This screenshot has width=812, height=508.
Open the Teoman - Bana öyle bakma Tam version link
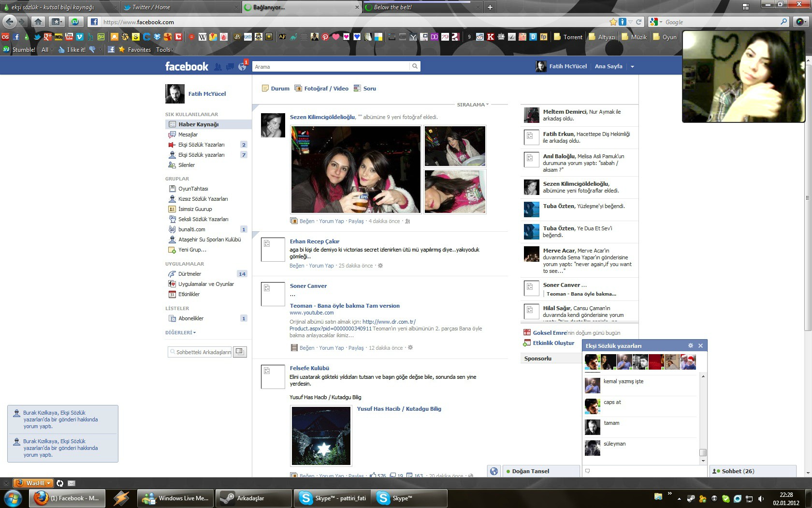click(345, 306)
